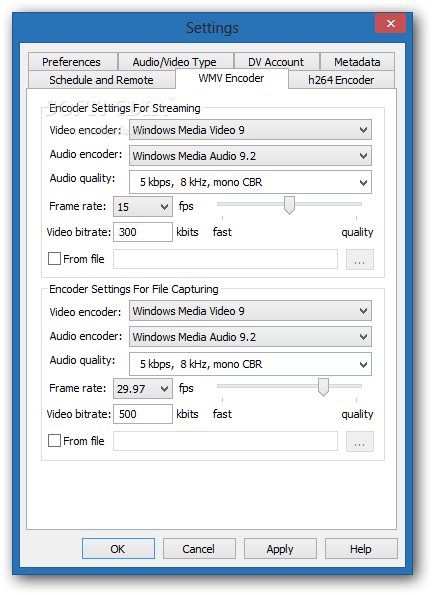433x595 pixels.
Task: Select the WMV Encoder tab
Action: tap(231, 79)
